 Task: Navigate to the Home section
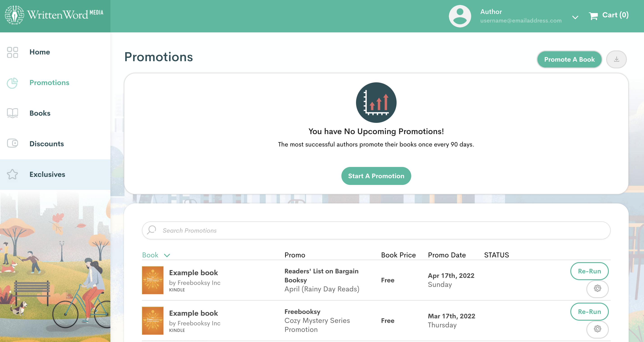[x=39, y=52]
